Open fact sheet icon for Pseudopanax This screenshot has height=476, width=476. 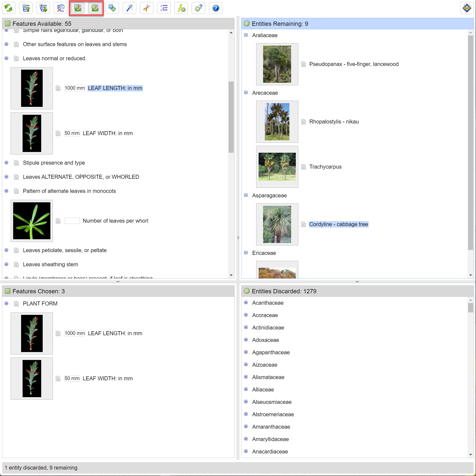(x=303, y=64)
